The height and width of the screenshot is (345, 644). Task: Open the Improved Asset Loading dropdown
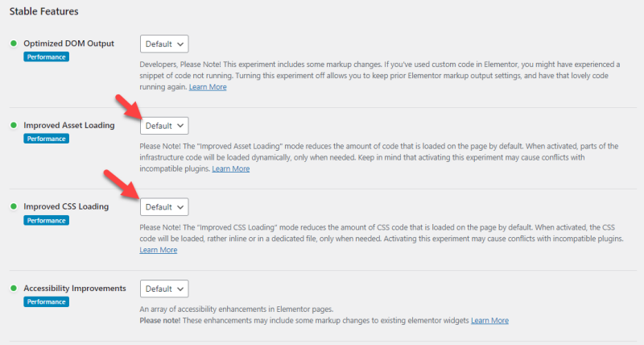pos(164,126)
